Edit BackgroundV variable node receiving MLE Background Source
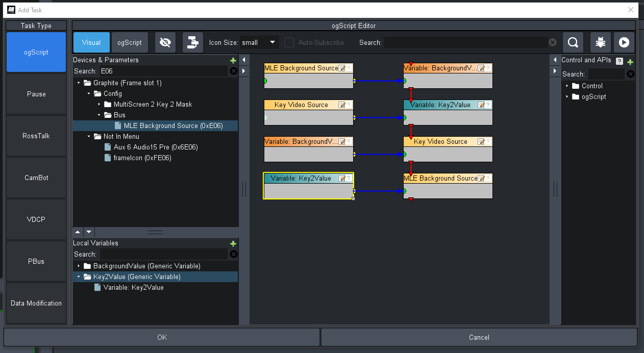 481,68
